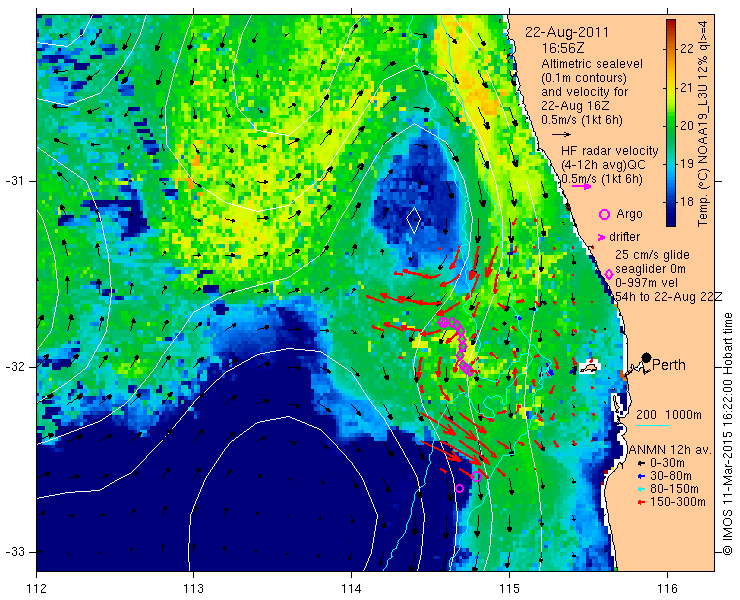Image resolution: width=740 pixels, height=600 pixels.
Task: Click the Temp NOAA19 colorbar title
Action: coord(703,123)
